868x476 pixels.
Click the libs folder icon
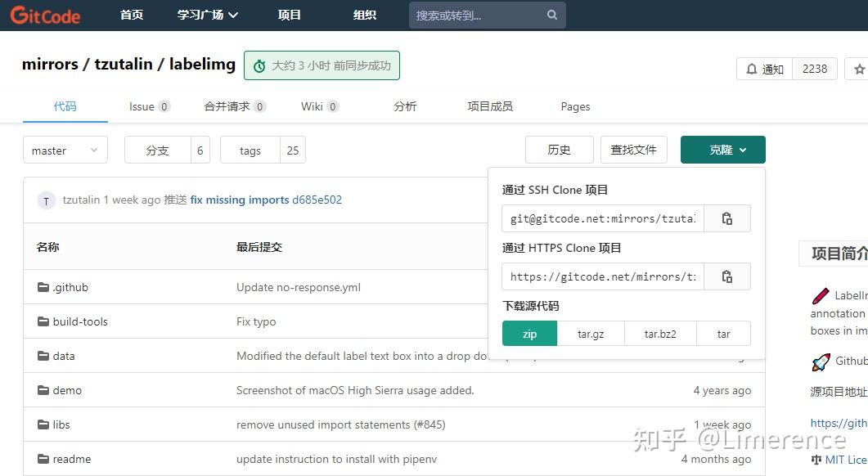(x=43, y=424)
